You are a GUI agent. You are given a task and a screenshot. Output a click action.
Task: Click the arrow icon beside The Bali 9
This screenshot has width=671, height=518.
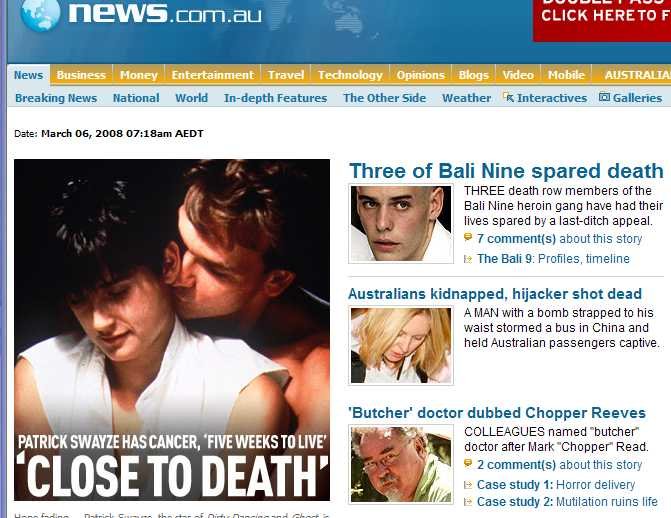tap(468, 259)
